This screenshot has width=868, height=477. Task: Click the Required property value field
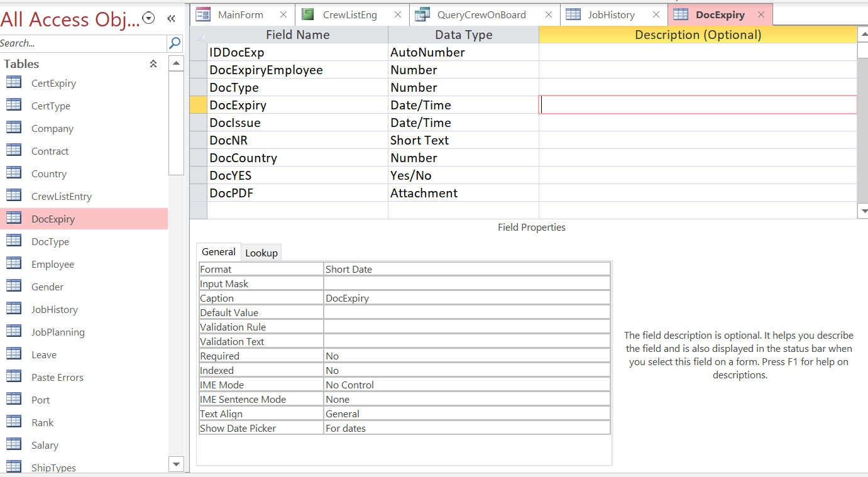(x=466, y=356)
